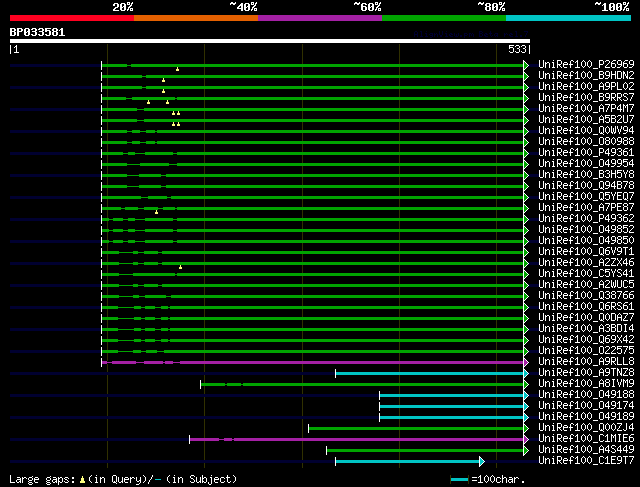Open hit UniRef100_A8IVM9
This screenshot has height=487, width=640.
(586, 384)
